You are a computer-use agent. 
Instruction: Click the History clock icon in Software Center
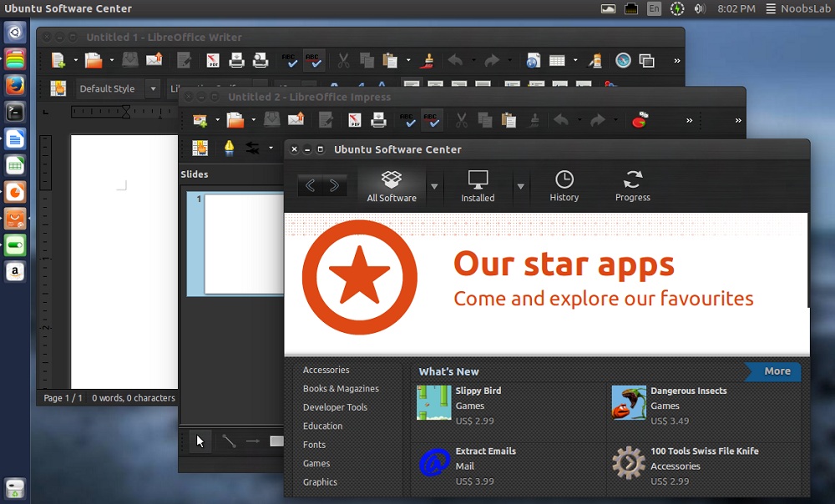click(564, 179)
